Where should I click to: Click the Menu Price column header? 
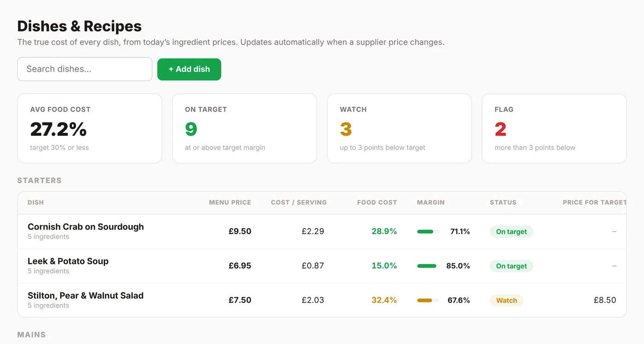230,202
